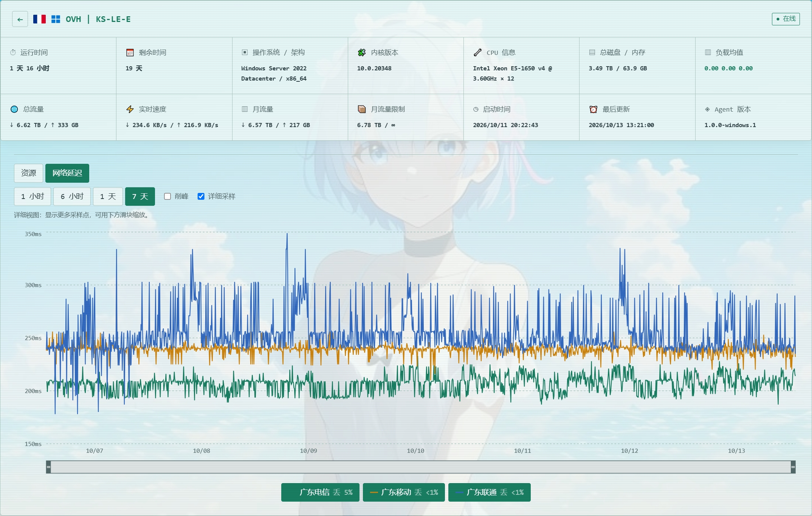Click the Agent version icon
The width and height of the screenshot is (812, 516).
pos(707,109)
